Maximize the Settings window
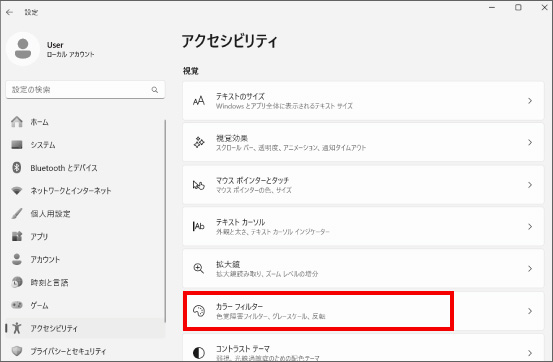Viewport: 553px width, 362px height. tap(518, 7)
